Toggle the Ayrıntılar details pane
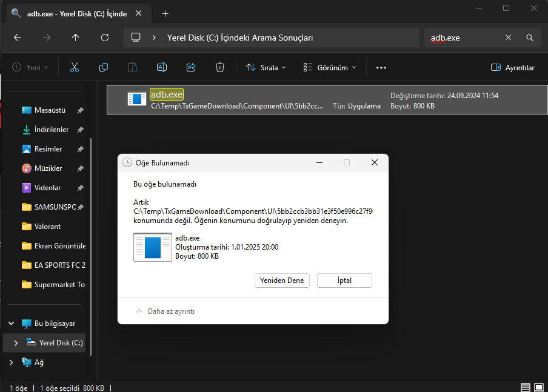The width and height of the screenshot is (548, 392). (512, 67)
